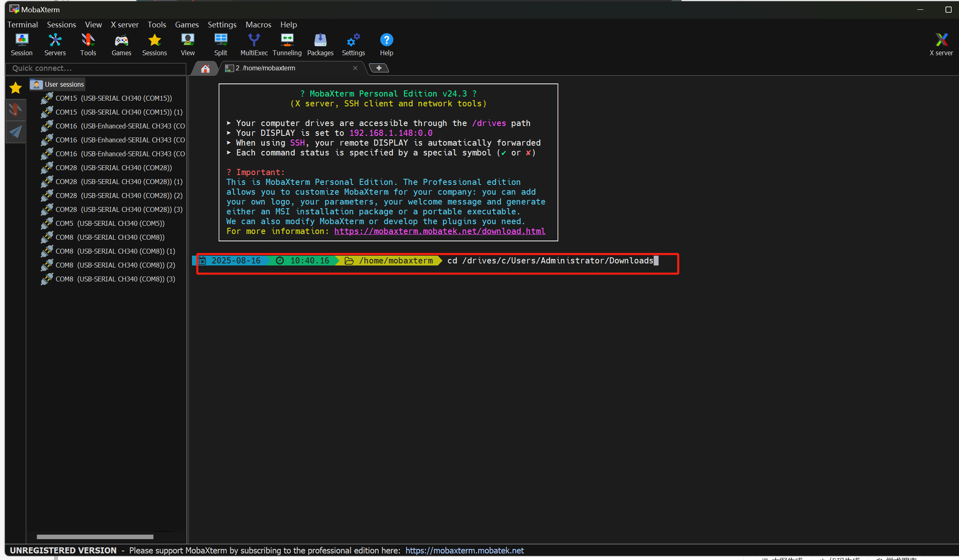Open the View menu
The image size is (959, 560).
pos(93,25)
